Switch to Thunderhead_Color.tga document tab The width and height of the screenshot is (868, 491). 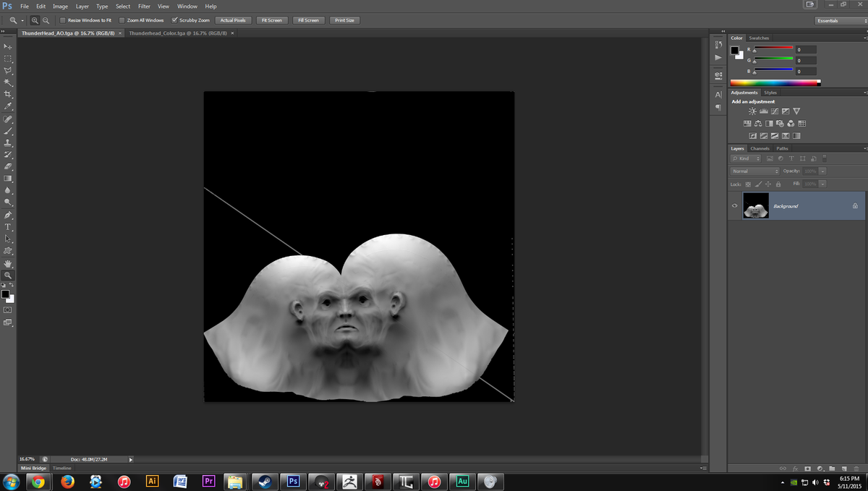[x=178, y=33]
